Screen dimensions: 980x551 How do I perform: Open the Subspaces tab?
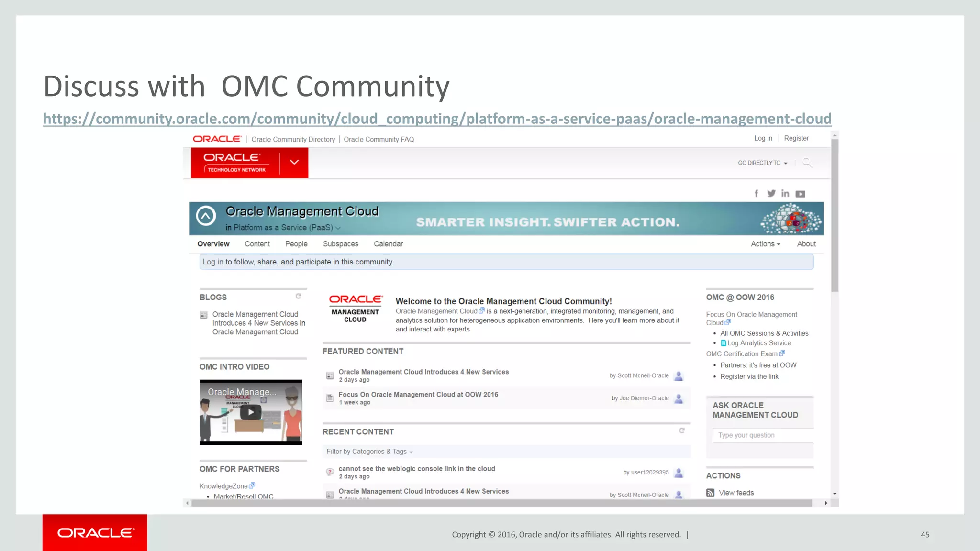341,244
